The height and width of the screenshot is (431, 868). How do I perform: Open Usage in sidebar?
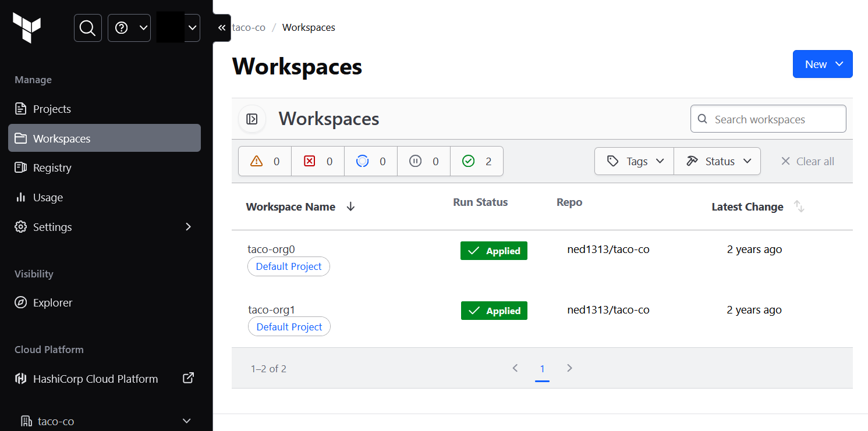coord(104,197)
